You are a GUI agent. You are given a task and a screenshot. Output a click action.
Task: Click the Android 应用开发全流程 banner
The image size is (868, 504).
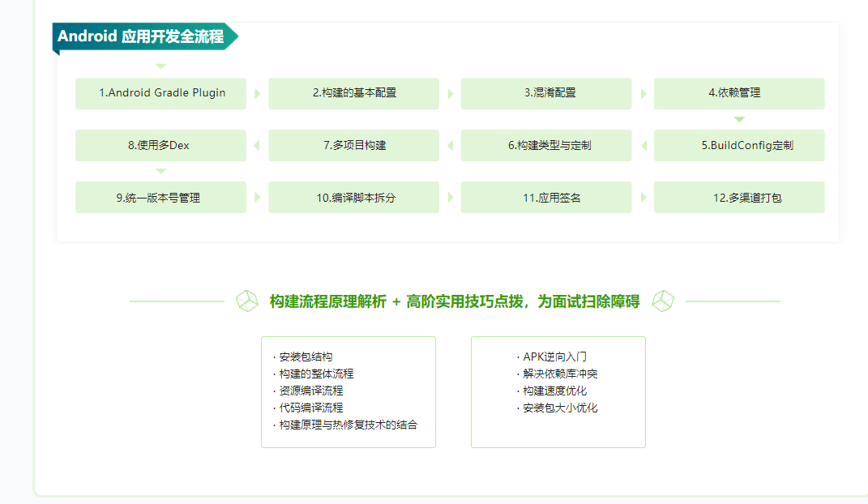(x=141, y=36)
